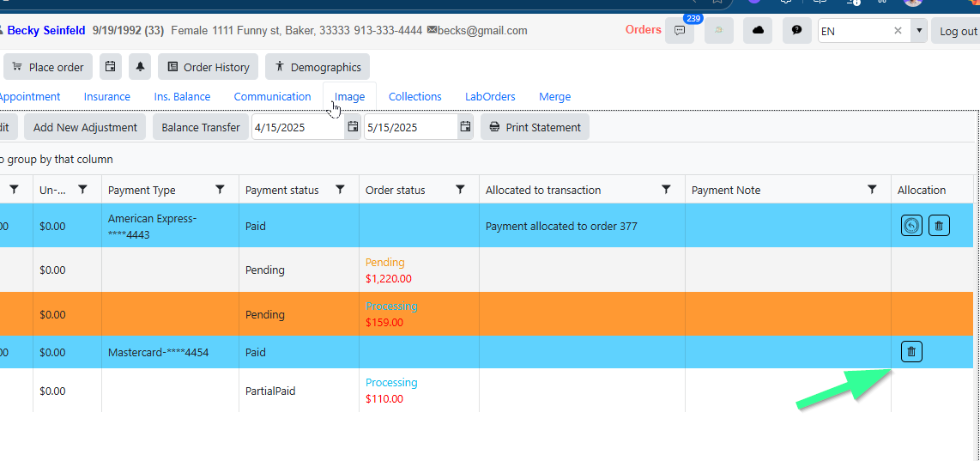Click into the 4/15/2025 start date field
Viewport: 980px width, 461px height.
pyautogui.click(x=298, y=127)
